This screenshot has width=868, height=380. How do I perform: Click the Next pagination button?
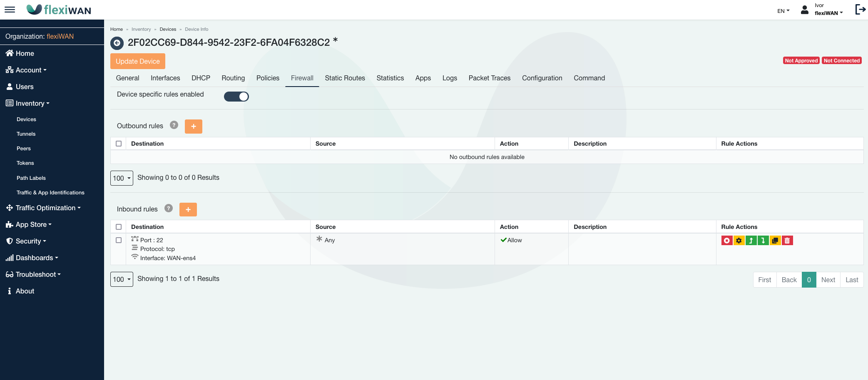tap(828, 280)
